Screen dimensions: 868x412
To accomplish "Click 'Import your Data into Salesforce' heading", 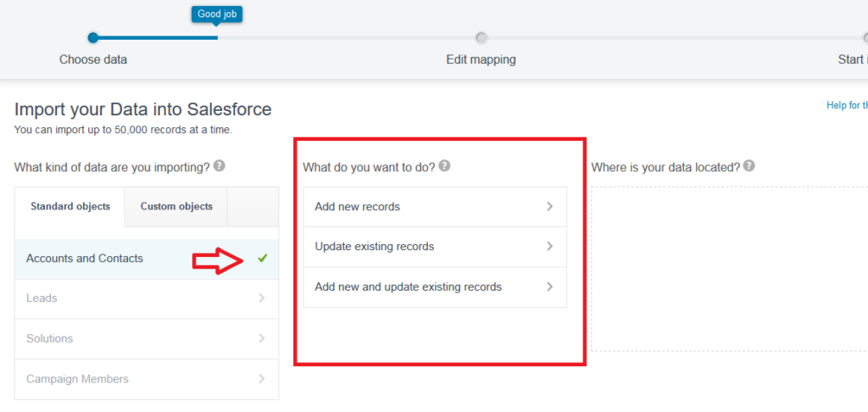I will point(142,109).
